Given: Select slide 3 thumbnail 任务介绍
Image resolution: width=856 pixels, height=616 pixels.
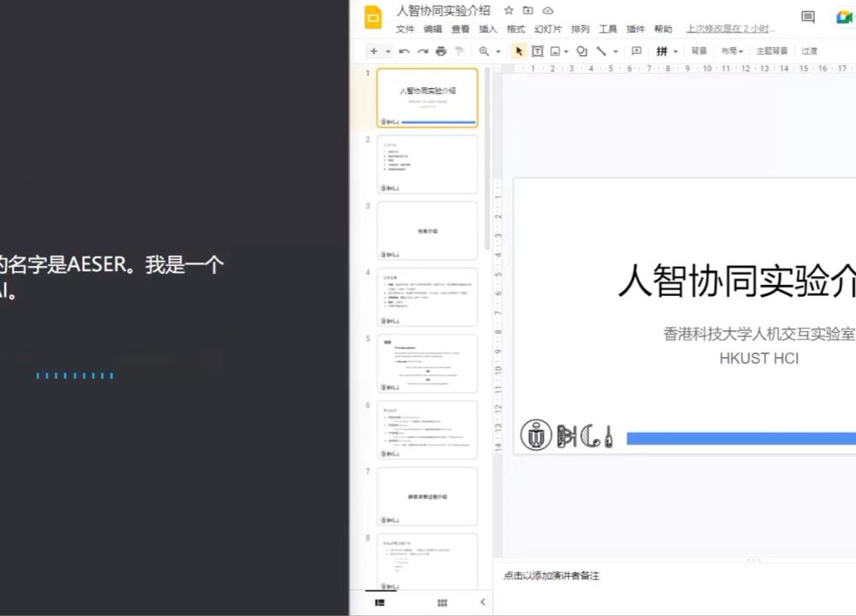Looking at the screenshot, I should point(427,231).
